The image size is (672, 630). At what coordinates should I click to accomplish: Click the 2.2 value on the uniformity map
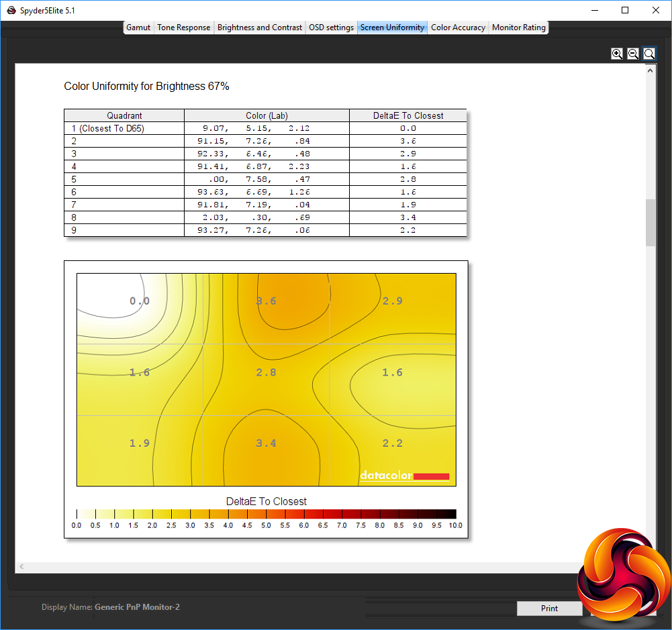[x=392, y=443]
